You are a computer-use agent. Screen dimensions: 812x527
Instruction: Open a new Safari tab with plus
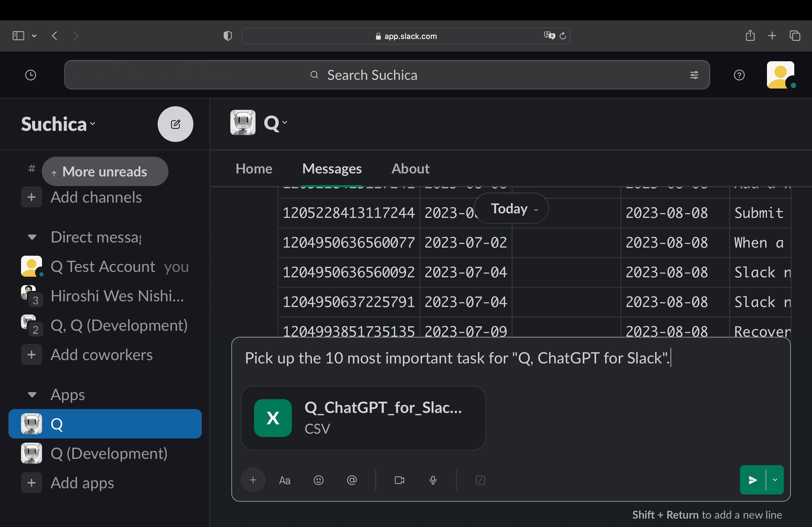772,35
